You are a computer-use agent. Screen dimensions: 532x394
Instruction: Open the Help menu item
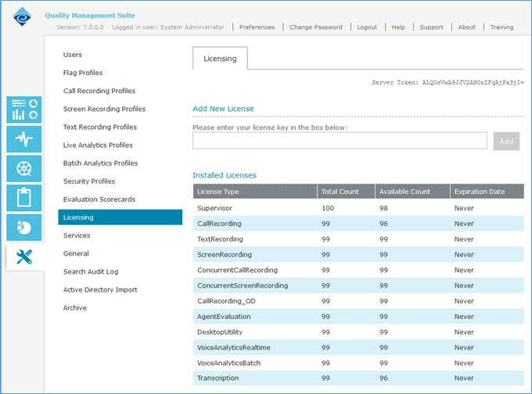[398, 27]
